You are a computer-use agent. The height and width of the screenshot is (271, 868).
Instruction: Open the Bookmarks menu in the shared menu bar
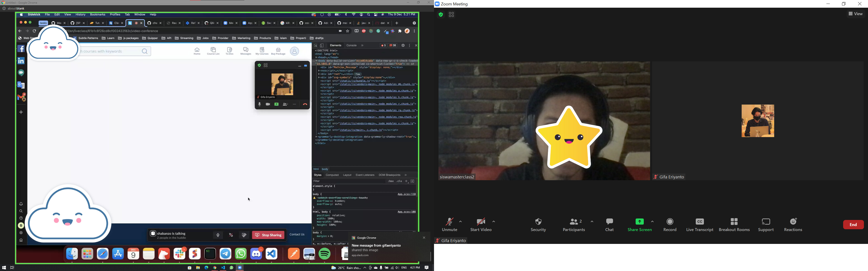click(x=98, y=15)
